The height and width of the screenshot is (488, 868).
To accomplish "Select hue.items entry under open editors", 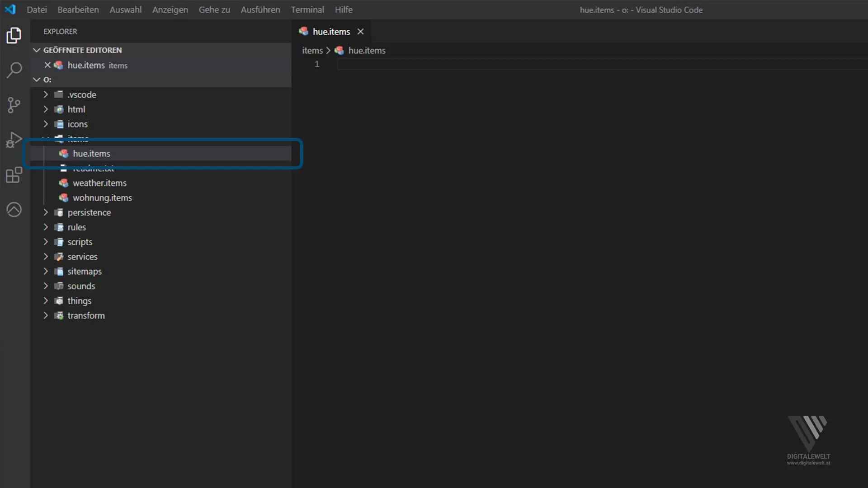I will coord(161,65).
